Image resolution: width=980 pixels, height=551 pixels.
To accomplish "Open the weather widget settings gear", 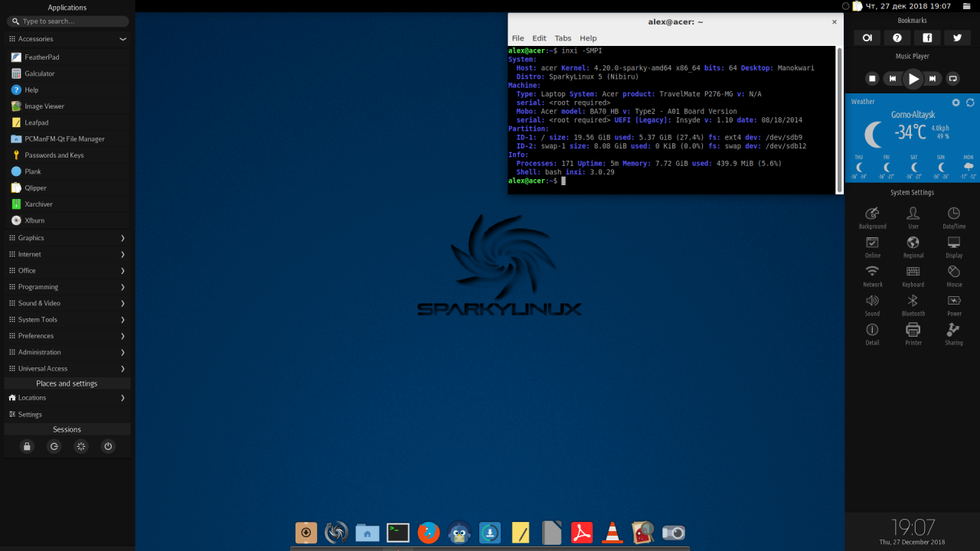I will point(955,103).
